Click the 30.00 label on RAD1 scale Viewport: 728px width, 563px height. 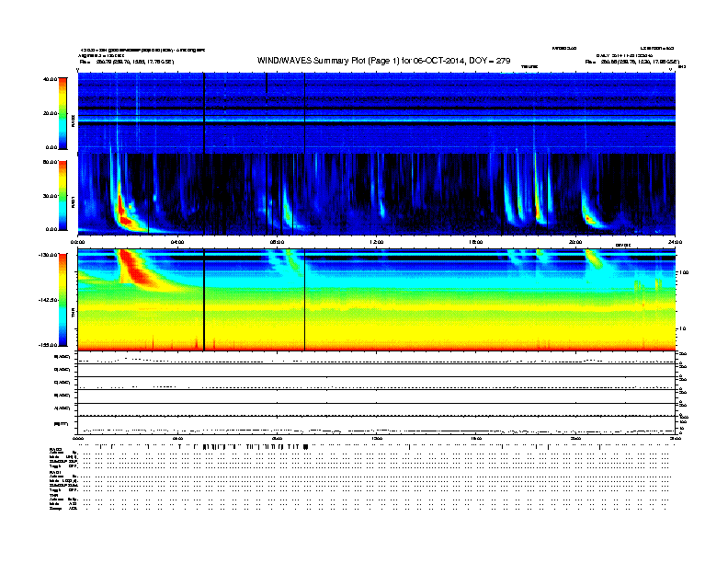tap(50, 196)
